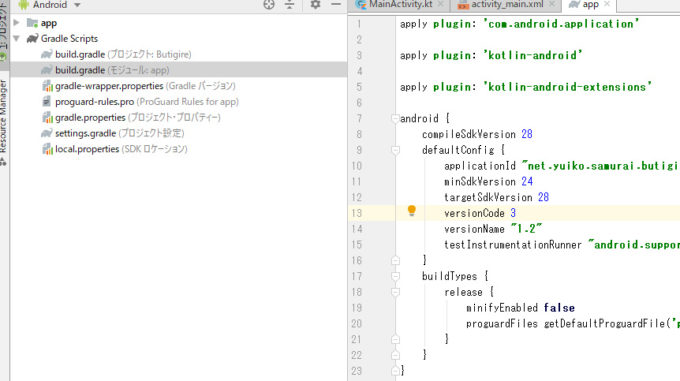Click line number 13 in the gutter
Screen dimensions: 680x381
point(356,213)
